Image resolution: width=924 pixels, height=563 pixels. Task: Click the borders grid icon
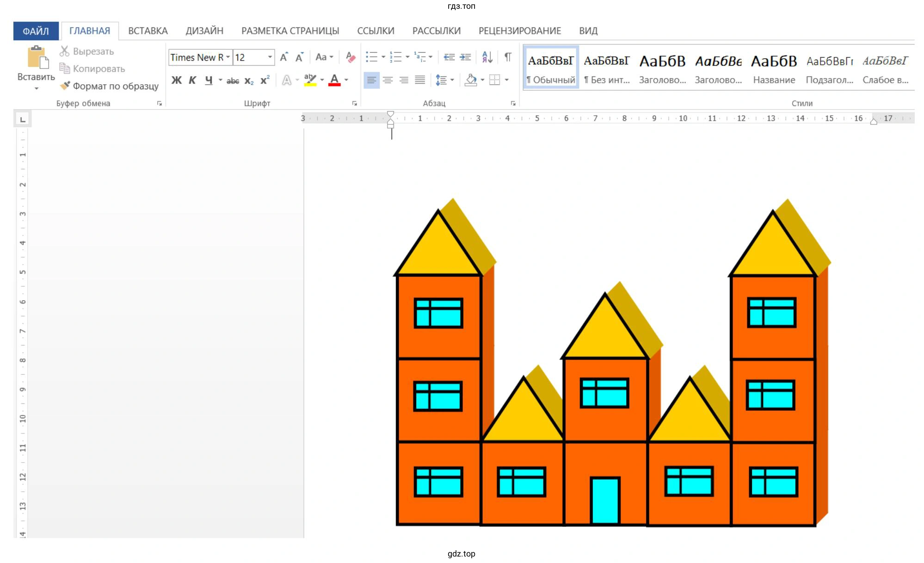(x=494, y=80)
